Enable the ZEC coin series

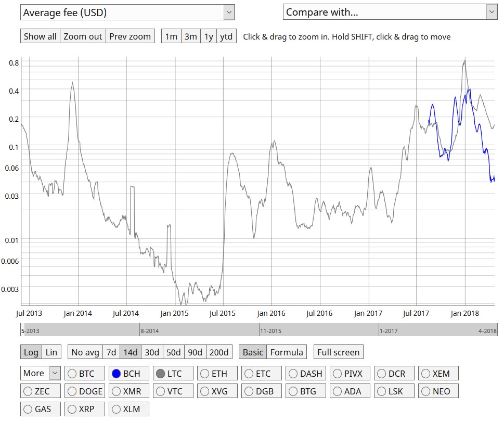coord(41,391)
